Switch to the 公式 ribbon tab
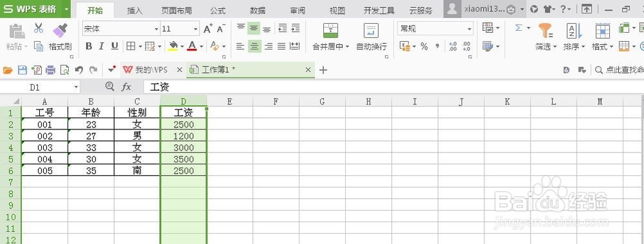The image size is (644, 244). coord(218,11)
